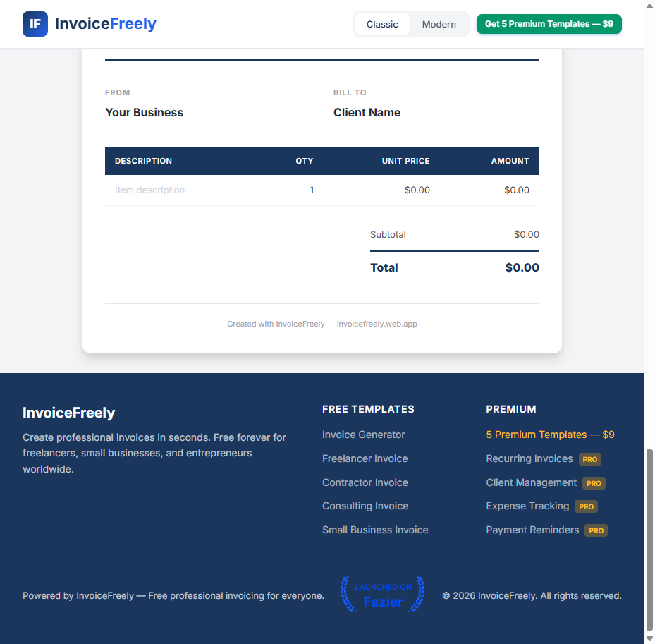Switch to the Classic template tab
This screenshot has width=655, height=644.
click(x=382, y=24)
